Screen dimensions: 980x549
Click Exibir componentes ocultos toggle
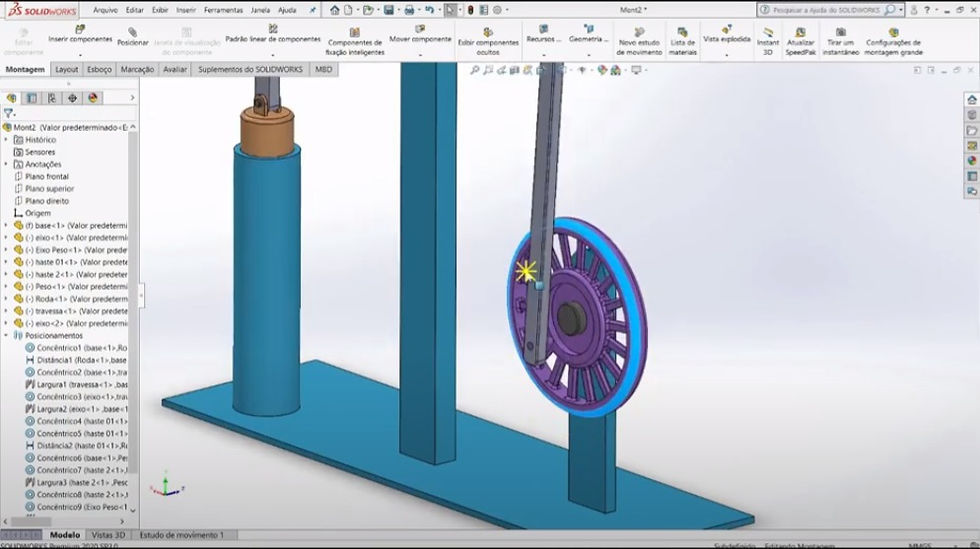pyautogui.click(x=488, y=32)
